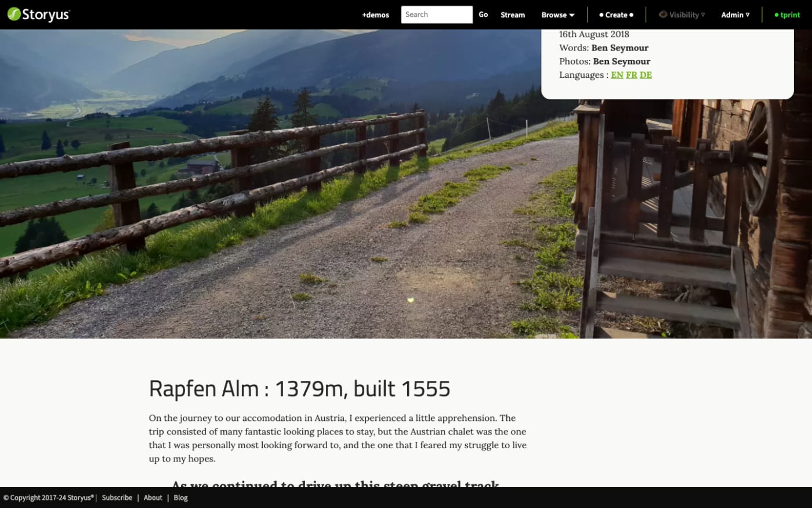Open the About footer link
Viewport: 812px width, 508px height.
click(153, 498)
